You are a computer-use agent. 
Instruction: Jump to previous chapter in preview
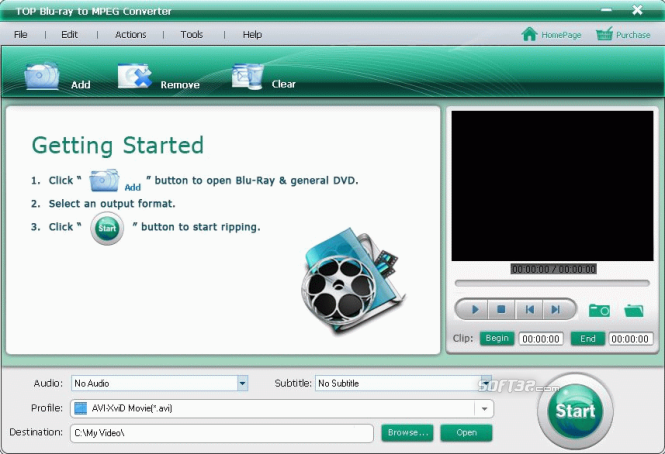point(529,310)
